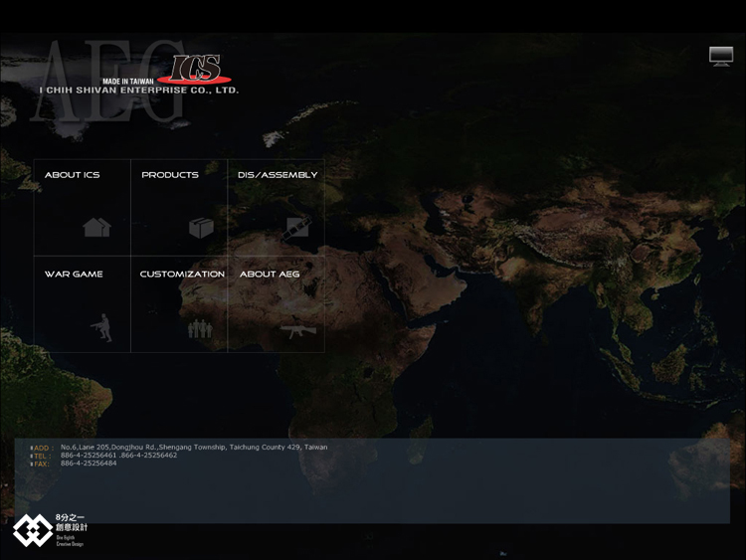
Task: Open the DIS/ASSEMBLY menu tile
Action: (x=277, y=208)
